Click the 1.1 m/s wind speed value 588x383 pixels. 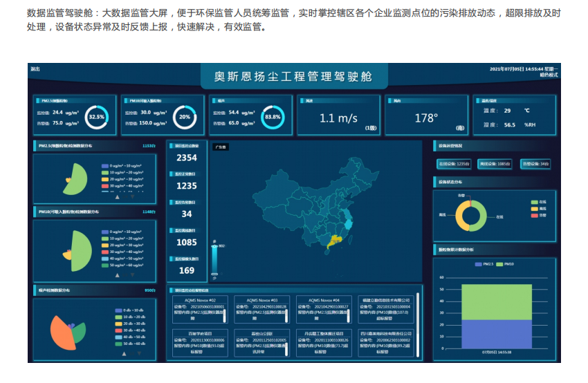click(x=338, y=118)
